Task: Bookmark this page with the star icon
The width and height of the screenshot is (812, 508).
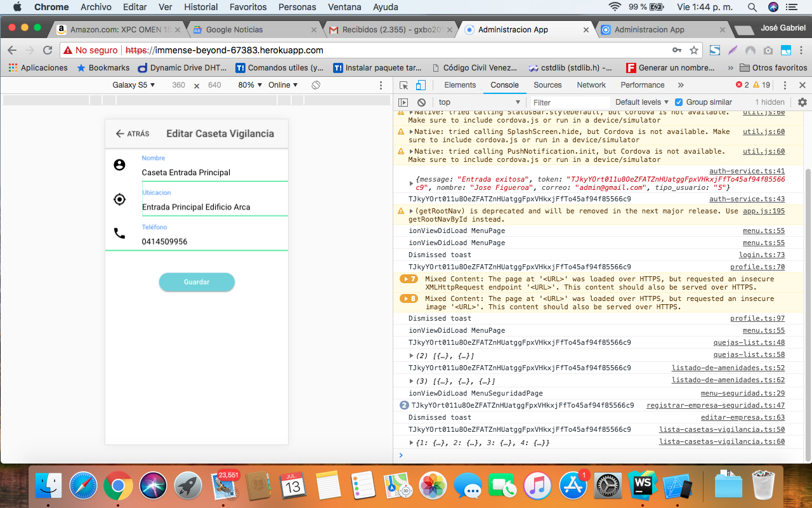Action: [694, 50]
